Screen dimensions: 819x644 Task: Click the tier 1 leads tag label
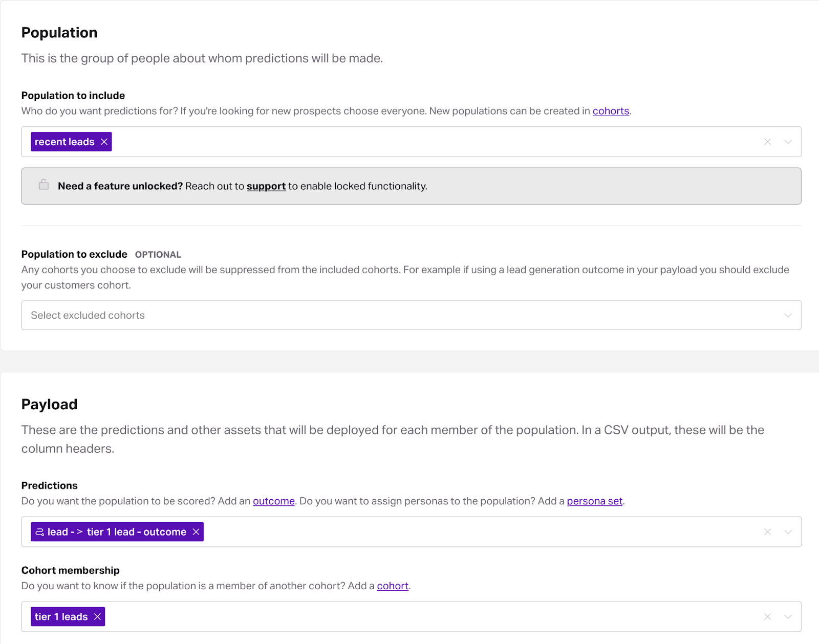point(61,617)
